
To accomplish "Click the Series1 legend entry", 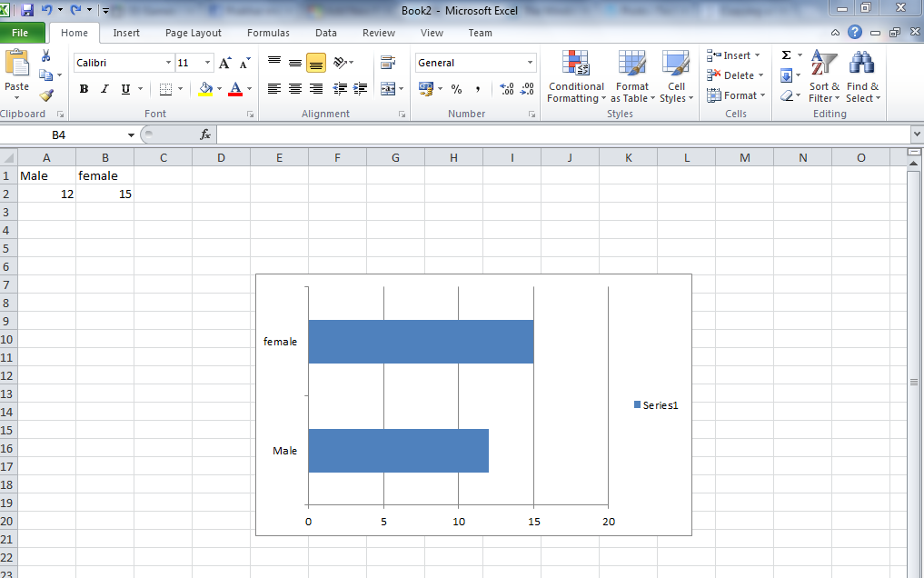I will pyautogui.click(x=656, y=404).
